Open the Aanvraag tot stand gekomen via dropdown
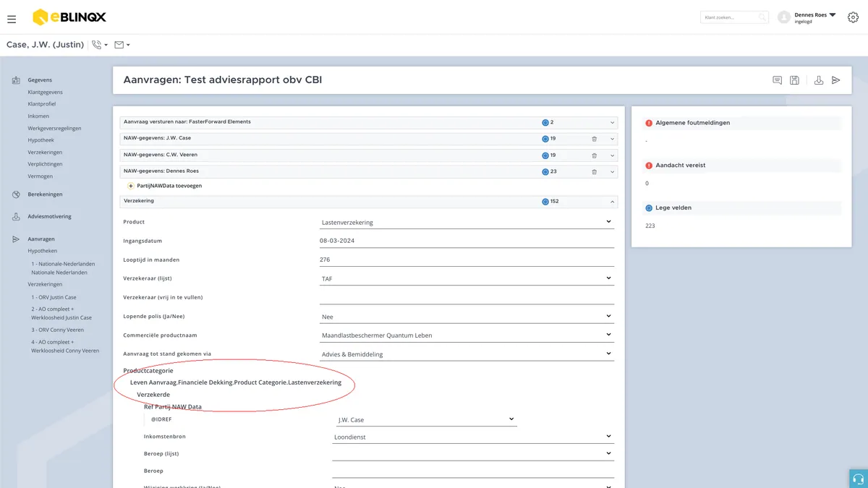 coord(467,354)
